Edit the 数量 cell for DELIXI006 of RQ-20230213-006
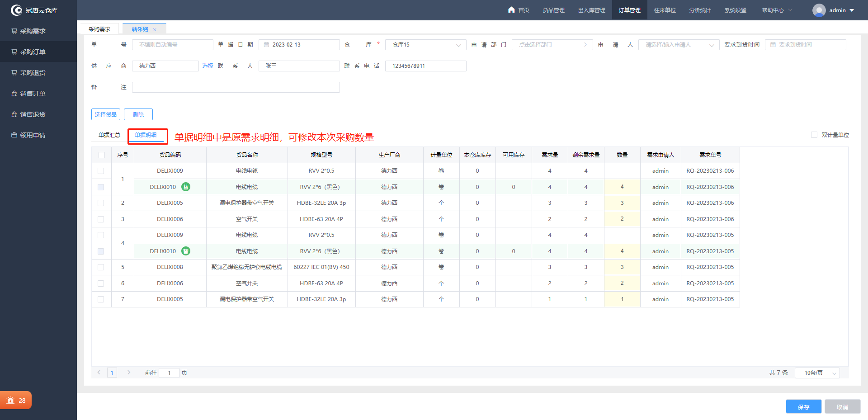The width and height of the screenshot is (868, 420). click(622, 219)
